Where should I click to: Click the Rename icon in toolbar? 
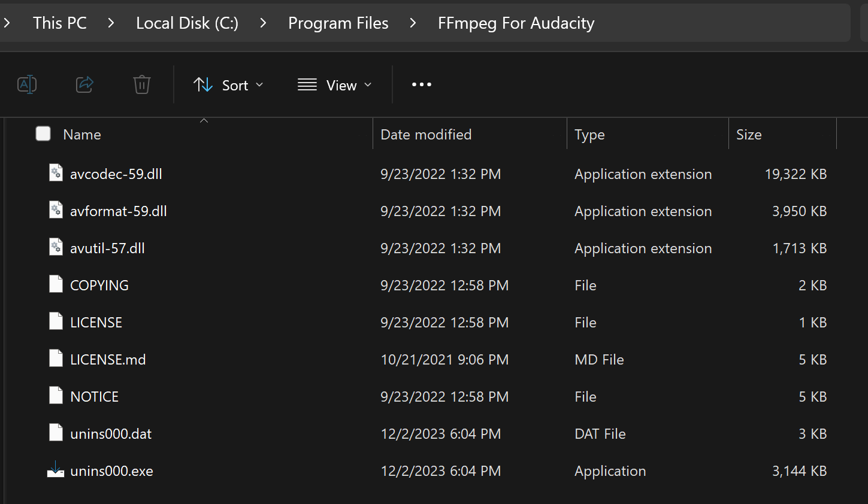(27, 84)
